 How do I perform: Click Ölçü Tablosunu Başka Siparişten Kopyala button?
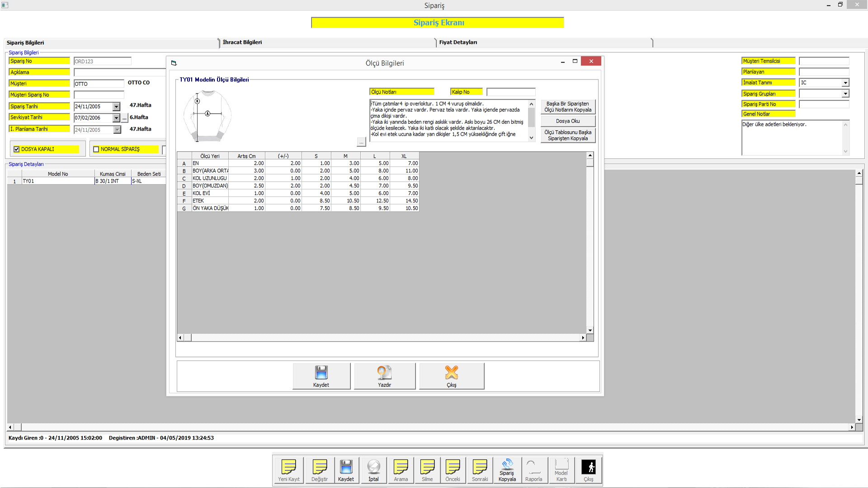[568, 136]
